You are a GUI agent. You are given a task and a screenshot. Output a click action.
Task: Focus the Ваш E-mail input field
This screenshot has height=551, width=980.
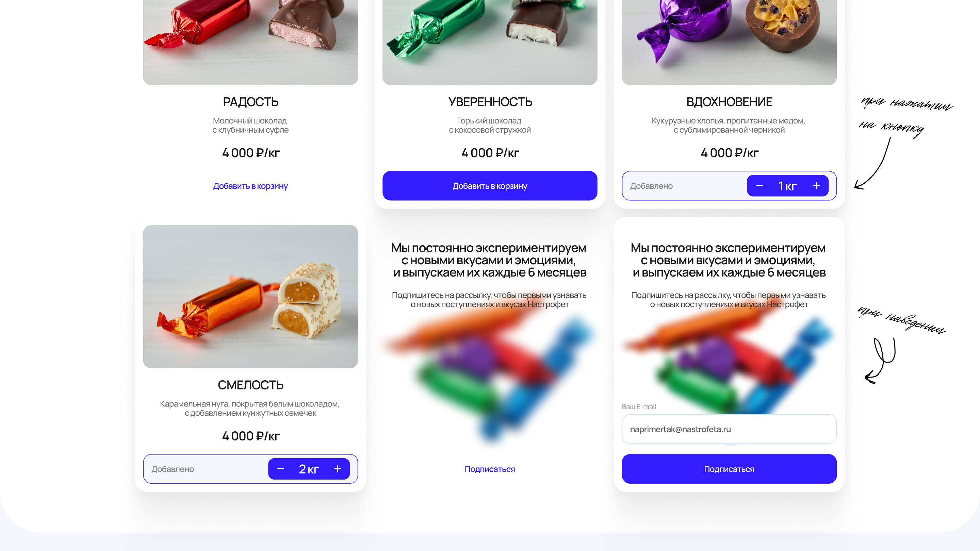point(729,429)
